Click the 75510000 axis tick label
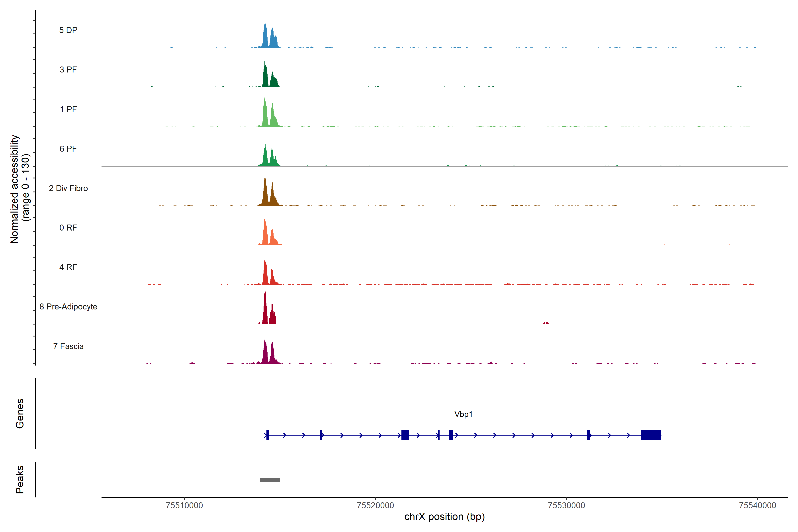 [184, 505]
